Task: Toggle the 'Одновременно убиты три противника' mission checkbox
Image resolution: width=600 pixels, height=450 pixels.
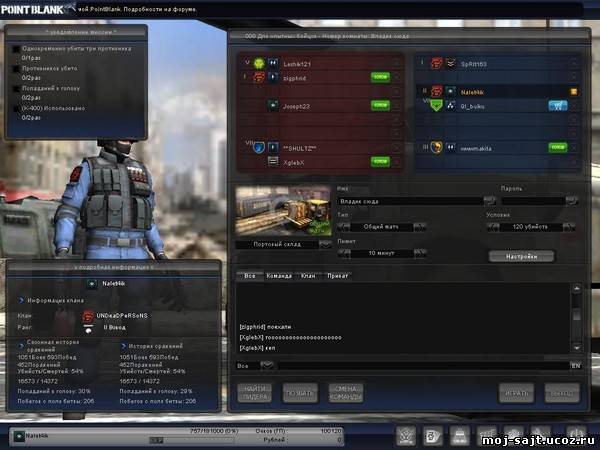Action: (16, 49)
